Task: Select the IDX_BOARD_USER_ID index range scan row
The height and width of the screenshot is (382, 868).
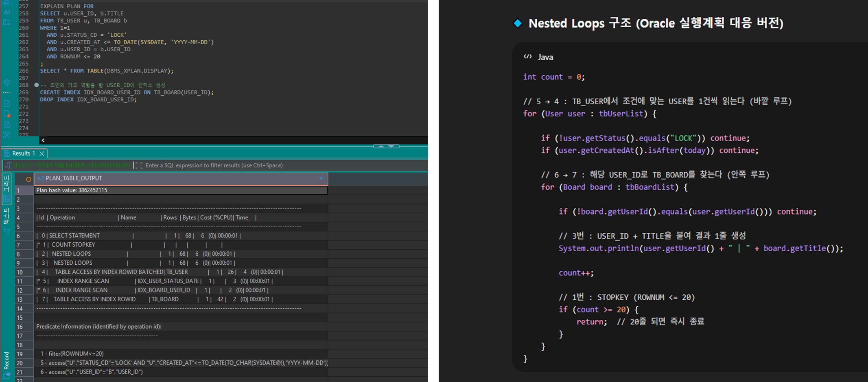Action: pyautogui.click(x=181, y=290)
